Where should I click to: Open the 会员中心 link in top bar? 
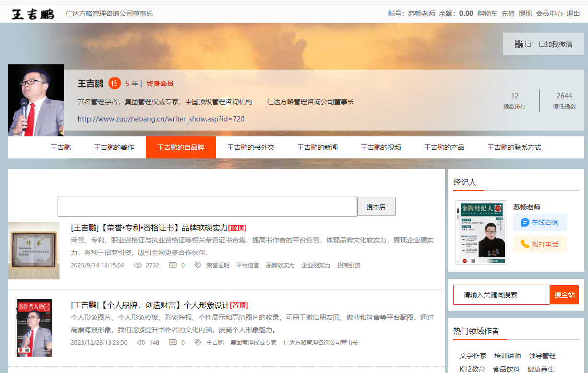click(x=549, y=13)
